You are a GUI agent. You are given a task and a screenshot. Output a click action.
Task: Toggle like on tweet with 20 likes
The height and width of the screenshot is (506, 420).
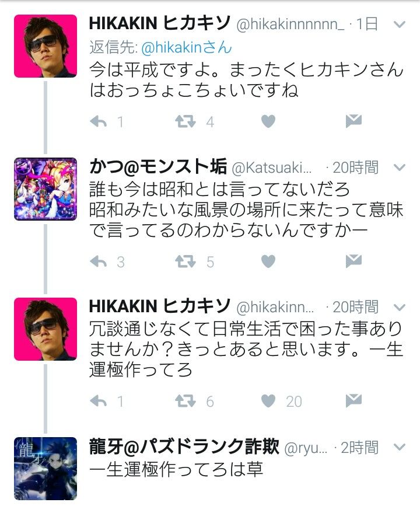click(x=268, y=401)
